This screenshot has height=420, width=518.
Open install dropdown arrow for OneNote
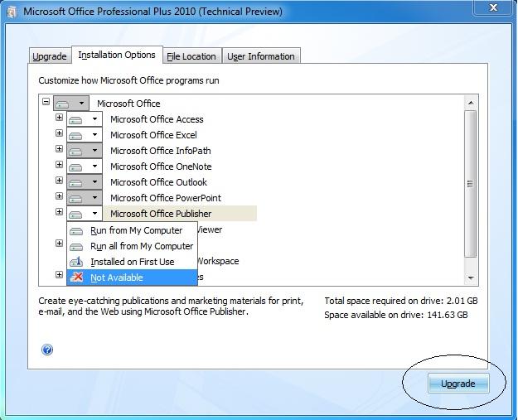[94, 166]
